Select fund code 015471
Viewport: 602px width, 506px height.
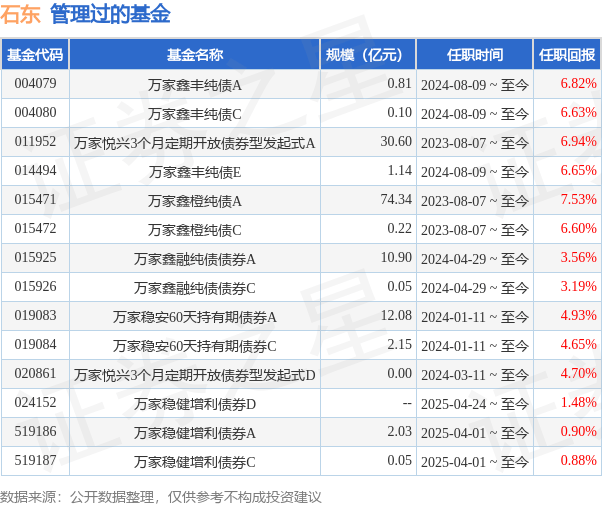(35, 199)
